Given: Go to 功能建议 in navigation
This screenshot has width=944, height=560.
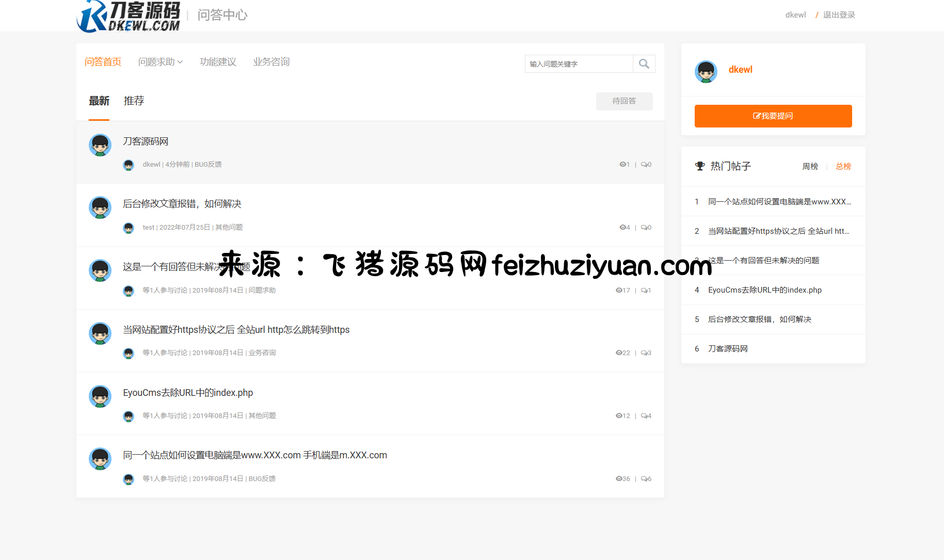Looking at the screenshot, I should (218, 62).
